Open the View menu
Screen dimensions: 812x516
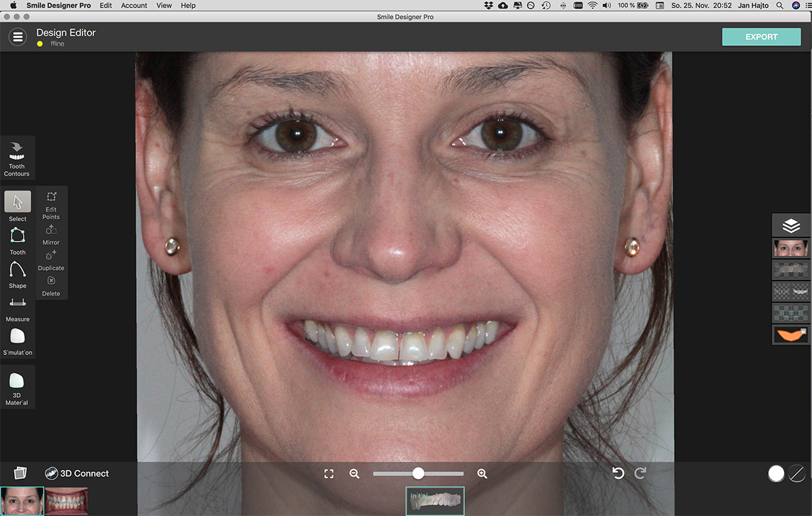click(164, 5)
